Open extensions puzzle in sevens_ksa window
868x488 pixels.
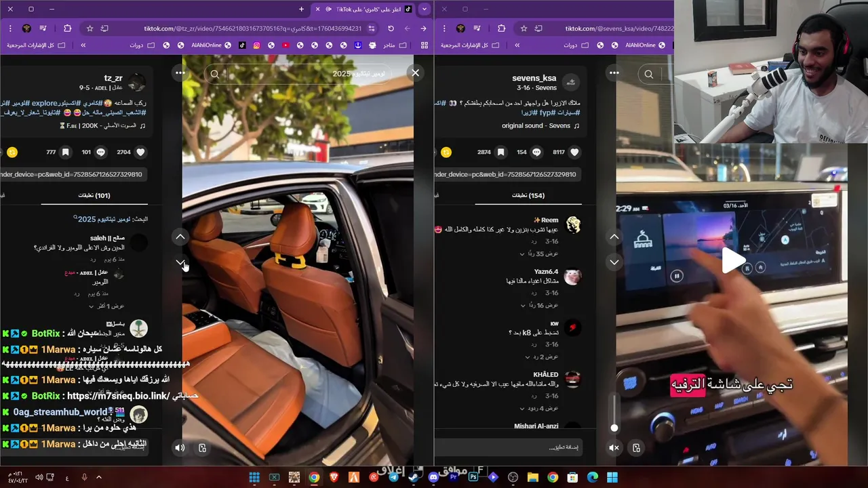501,28
